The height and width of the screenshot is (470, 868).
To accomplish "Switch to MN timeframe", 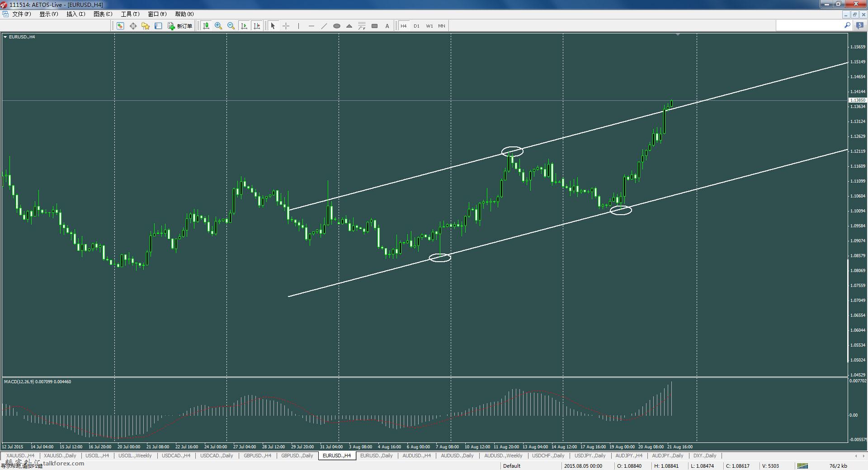I will coord(442,26).
